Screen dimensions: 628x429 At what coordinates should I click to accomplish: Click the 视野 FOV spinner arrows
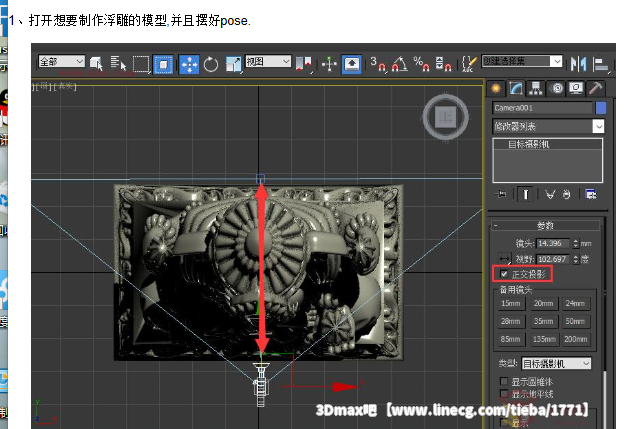[576, 259]
